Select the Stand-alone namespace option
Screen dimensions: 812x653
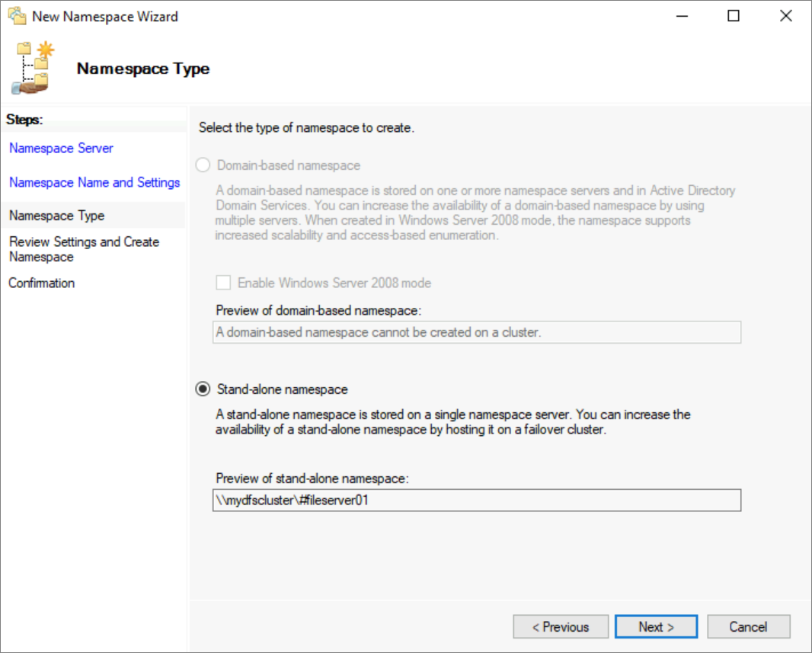coord(203,389)
